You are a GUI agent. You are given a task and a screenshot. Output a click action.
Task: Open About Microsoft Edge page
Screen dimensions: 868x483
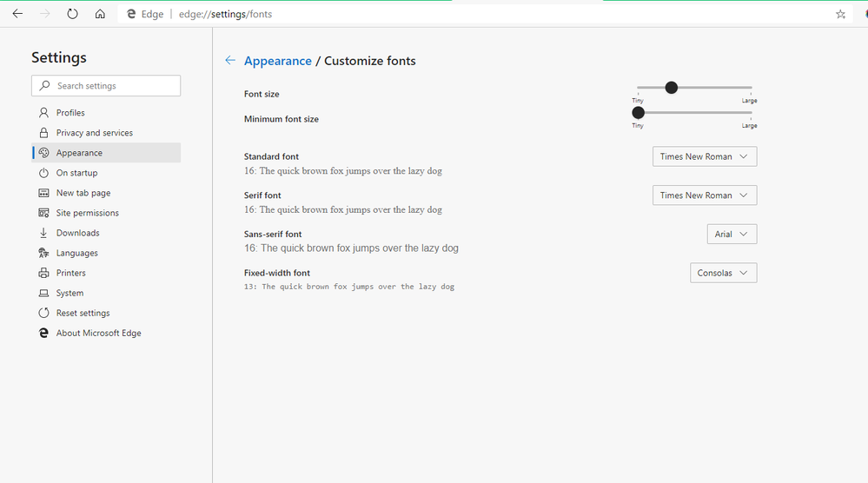point(106,333)
